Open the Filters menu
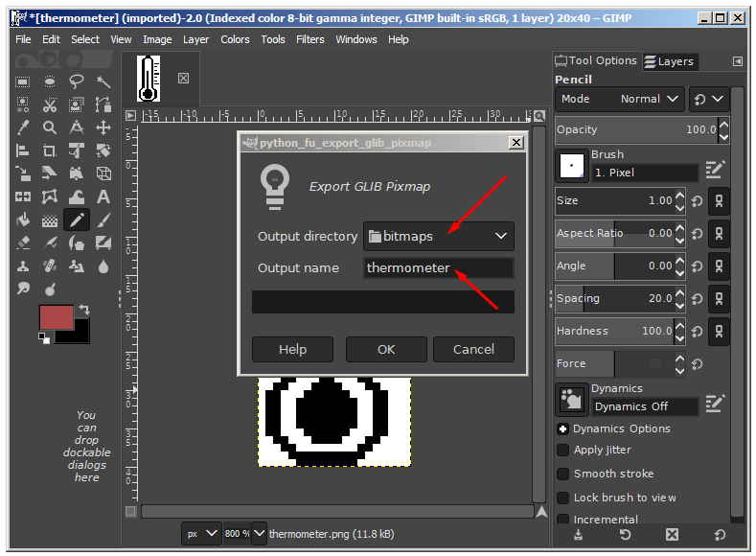This screenshot has height=556, width=756. pyautogui.click(x=310, y=39)
